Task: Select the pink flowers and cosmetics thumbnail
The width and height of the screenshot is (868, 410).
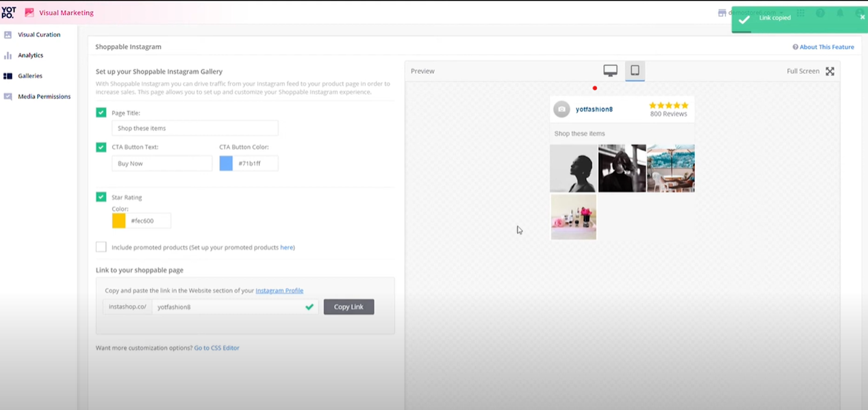Action: [573, 217]
